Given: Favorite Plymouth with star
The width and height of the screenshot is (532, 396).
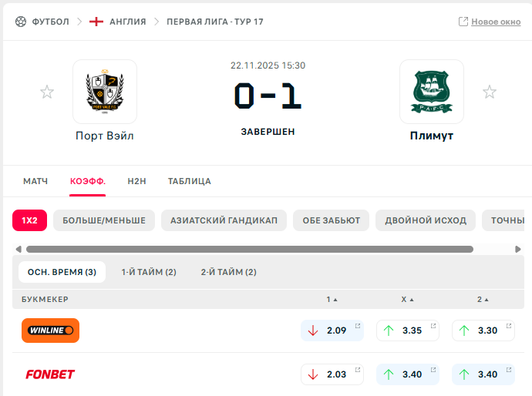Looking at the screenshot, I should click(490, 92).
